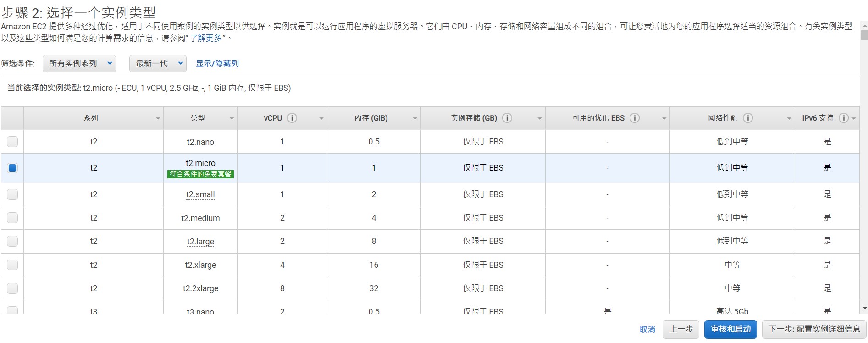
Task: Select the t2.xlarge instance checkbox
Action: [x=12, y=265]
